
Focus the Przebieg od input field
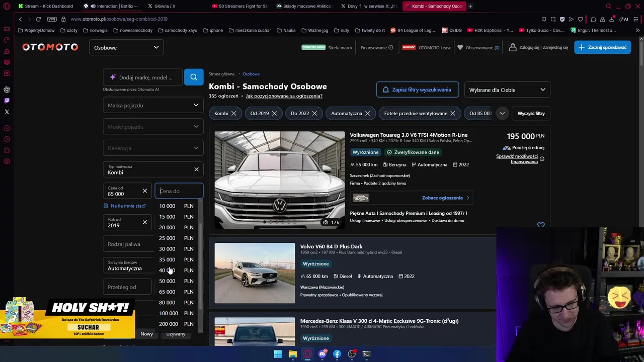pyautogui.click(x=127, y=287)
